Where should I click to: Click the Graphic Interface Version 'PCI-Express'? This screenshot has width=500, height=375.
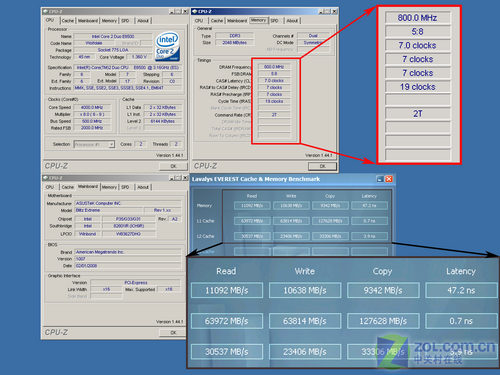(x=136, y=282)
